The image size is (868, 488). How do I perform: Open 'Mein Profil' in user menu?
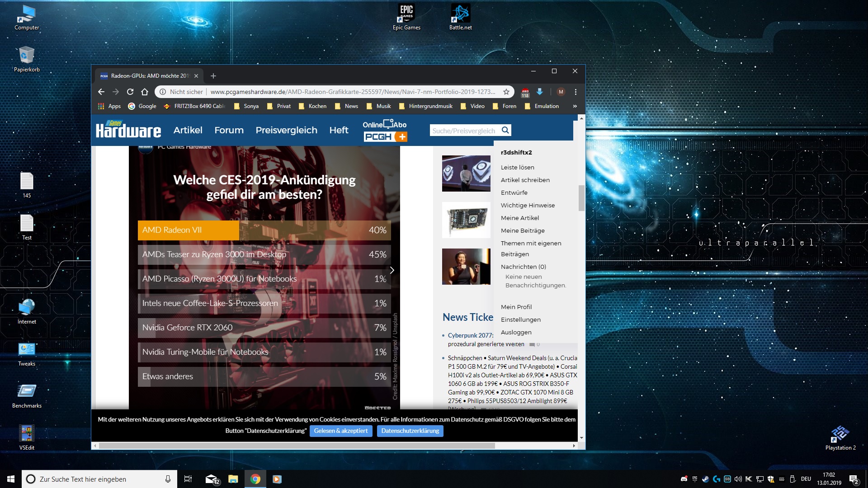coord(516,307)
